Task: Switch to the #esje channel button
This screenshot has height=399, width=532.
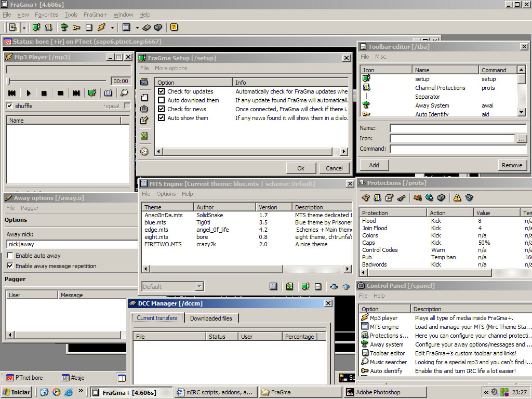Action: tap(73, 378)
